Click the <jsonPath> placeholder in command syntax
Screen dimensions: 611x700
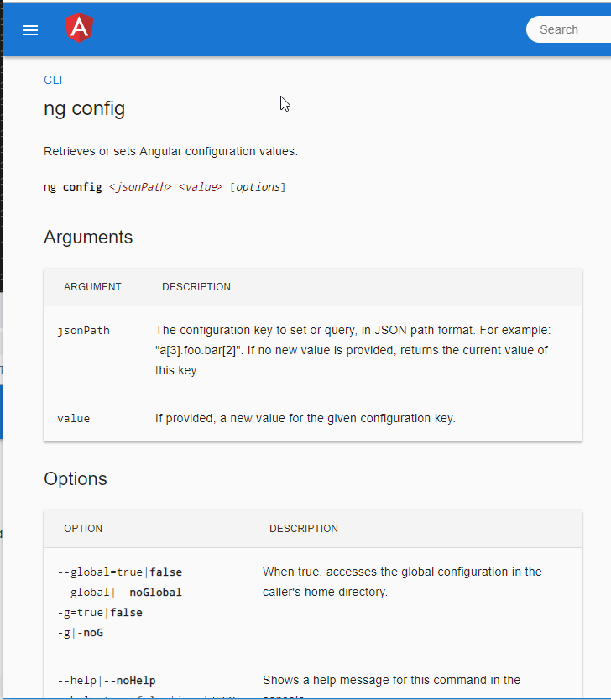click(x=140, y=186)
